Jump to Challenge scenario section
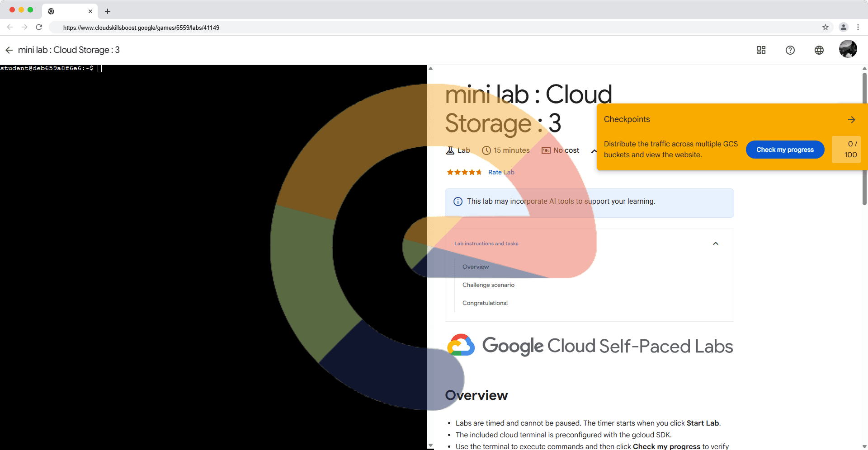Viewport: 868px width, 450px height. tap(488, 285)
